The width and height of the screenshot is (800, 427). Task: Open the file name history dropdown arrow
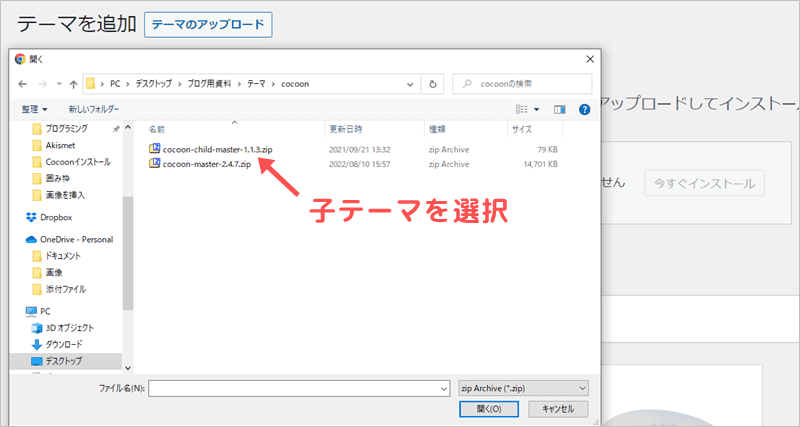click(442, 387)
